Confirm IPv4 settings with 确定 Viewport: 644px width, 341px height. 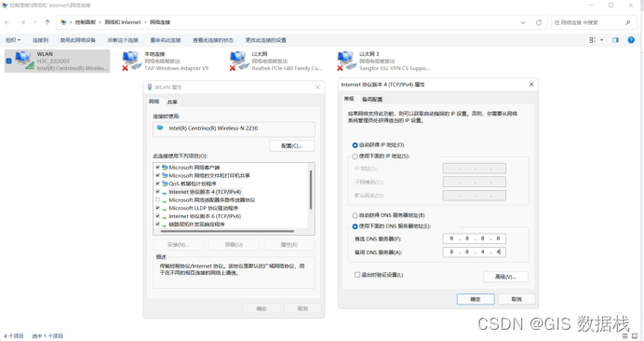click(x=476, y=299)
